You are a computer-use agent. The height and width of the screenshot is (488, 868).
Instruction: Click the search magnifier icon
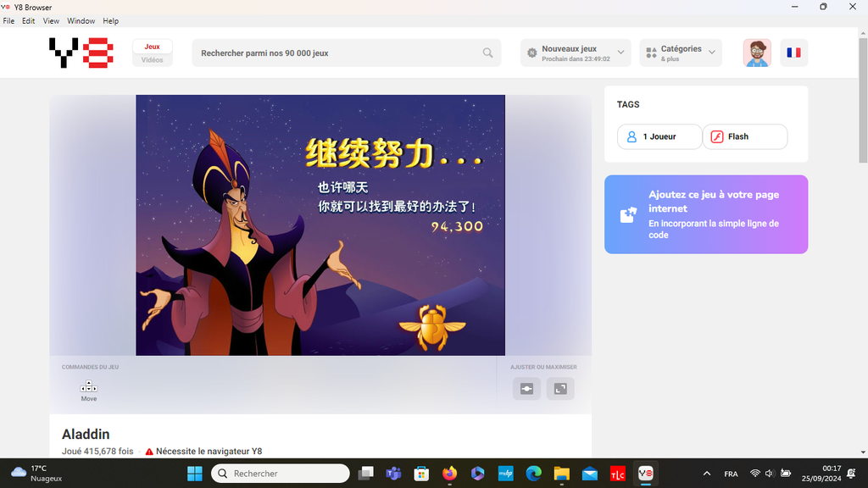487,53
